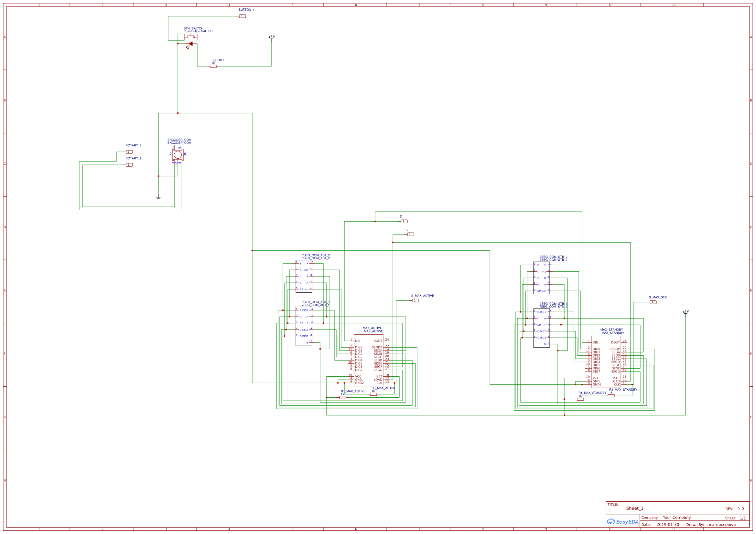Click the ROTARY_1 net port
756x534 pixels.
pyautogui.click(x=129, y=152)
